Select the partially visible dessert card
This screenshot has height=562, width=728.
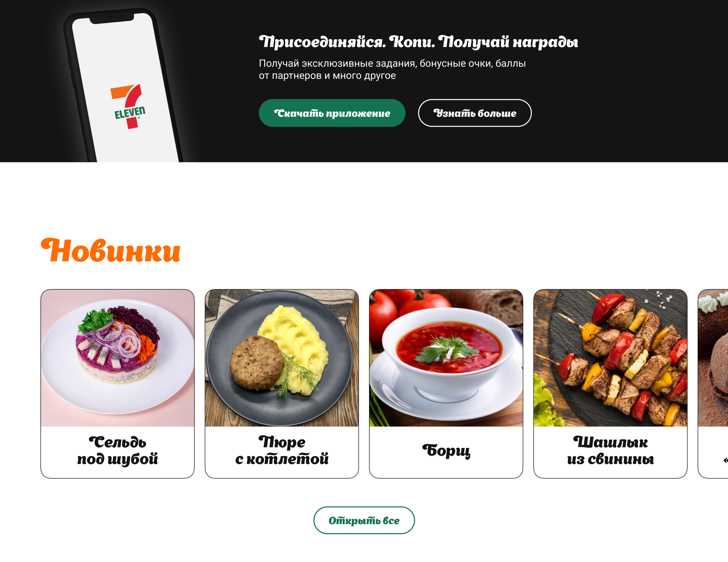[x=713, y=384]
